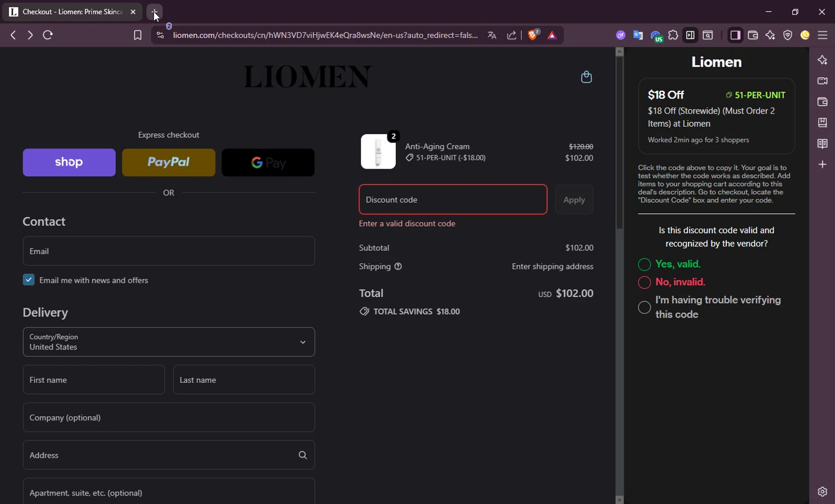
Task: Click the share page icon
Action: click(512, 35)
